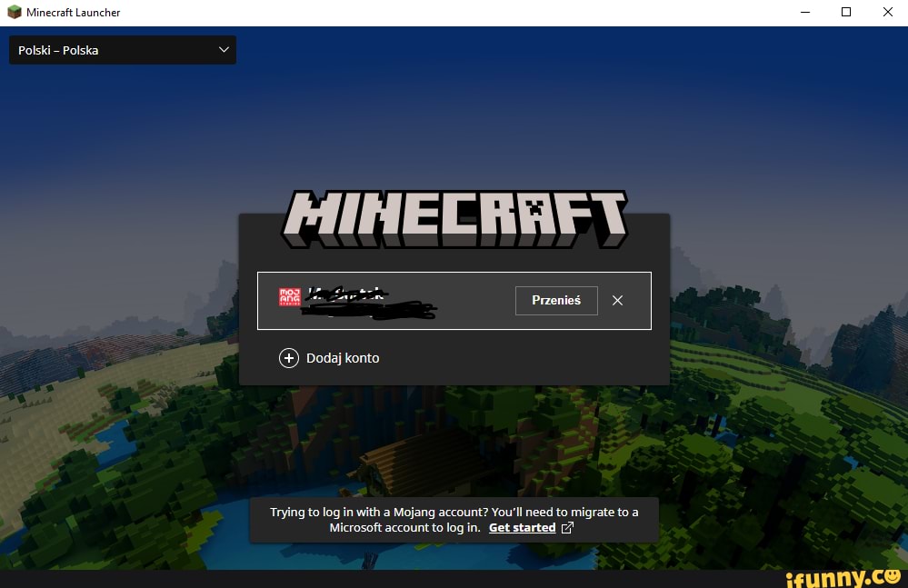Click the Przenieś button
Image resolution: width=908 pixels, height=588 pixels.
click(556, 300)
